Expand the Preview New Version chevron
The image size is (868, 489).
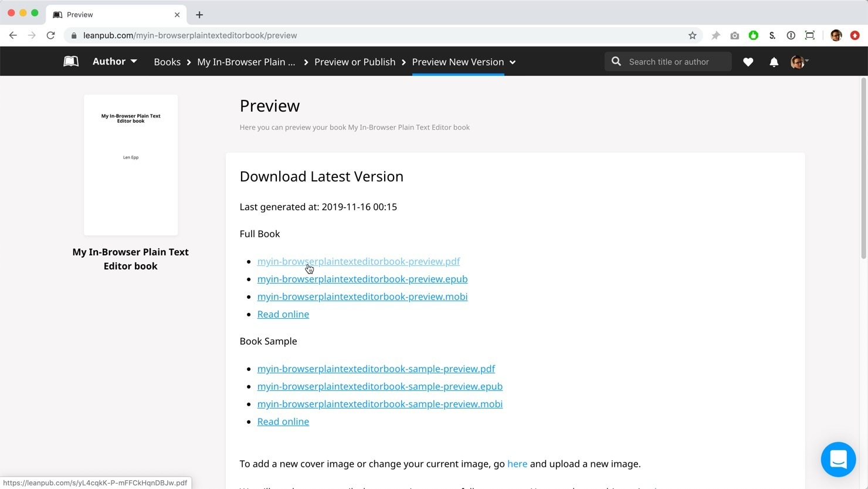[x=513, y=62]
